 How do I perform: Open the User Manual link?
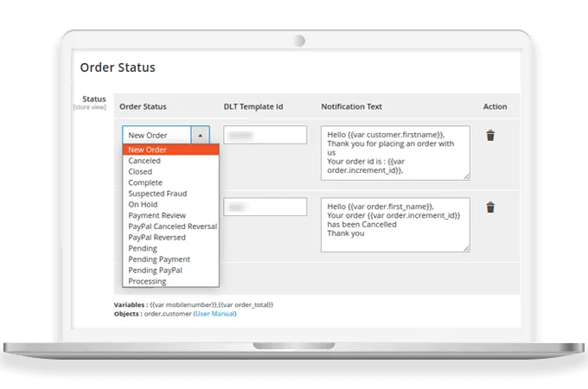(215, 314)
